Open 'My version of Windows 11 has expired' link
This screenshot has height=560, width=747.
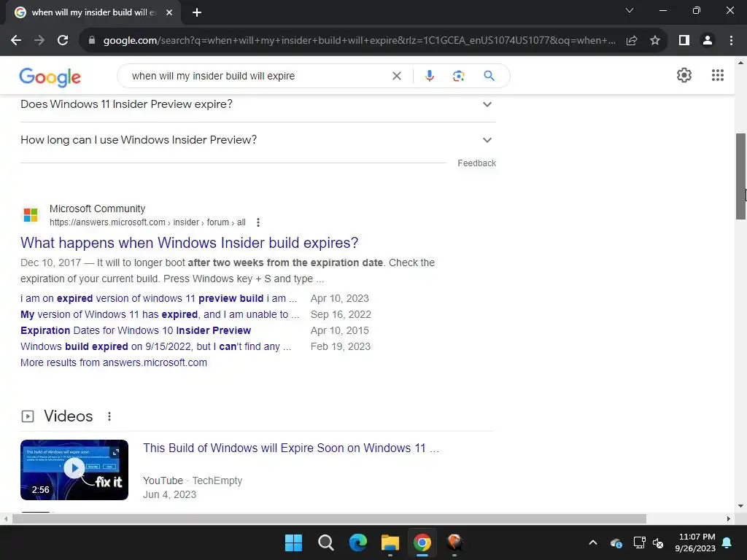click(160, 315)
